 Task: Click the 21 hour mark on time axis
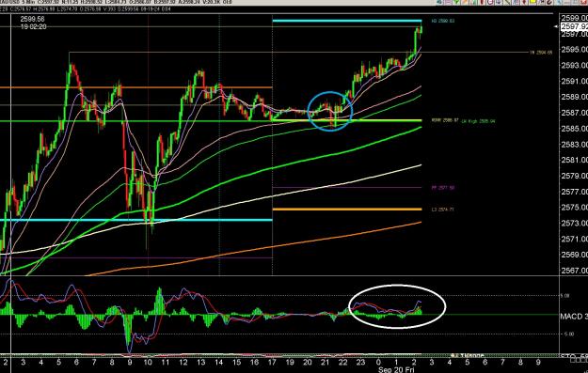coord(325,362)
